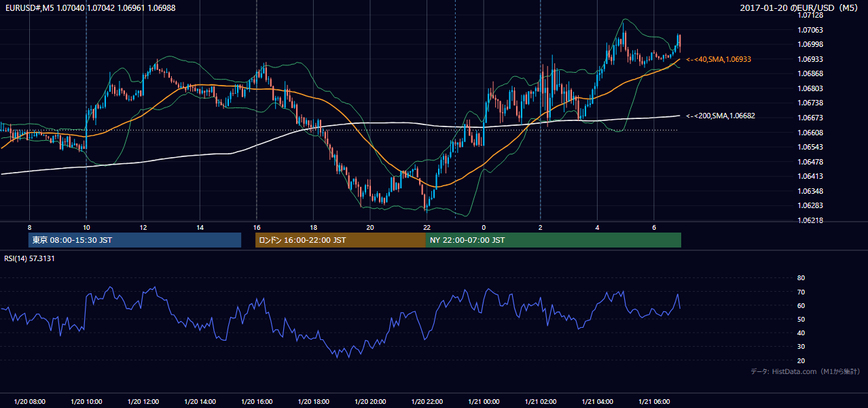Click the 1/21 00:00 bottom time label
Viewport: 868px width, 408px height.
click(x=484, y=402)
